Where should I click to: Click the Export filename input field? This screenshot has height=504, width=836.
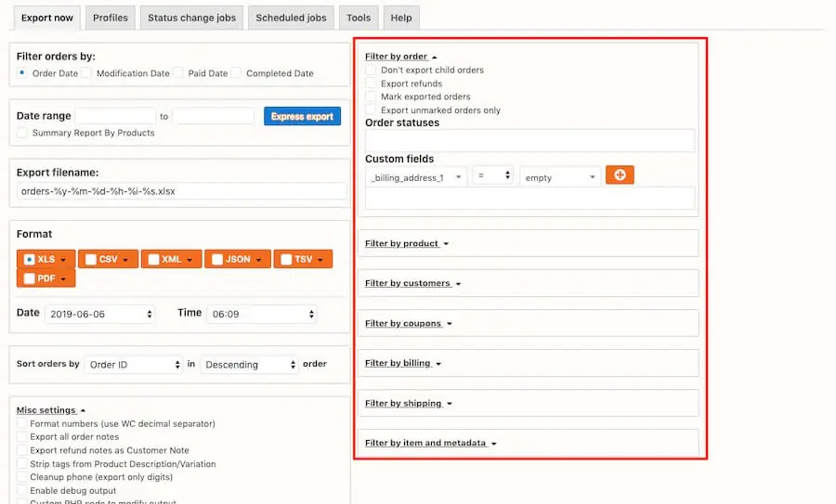(x=182, y=191)
